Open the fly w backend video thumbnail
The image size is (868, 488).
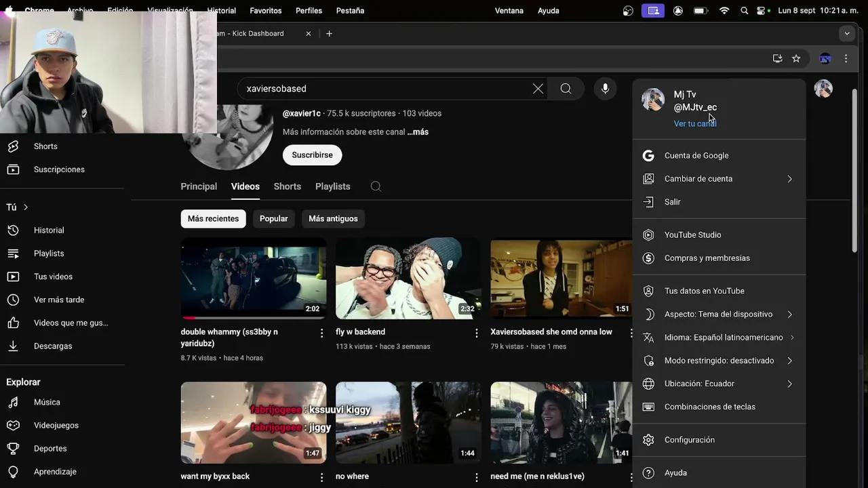click(408, 279)
